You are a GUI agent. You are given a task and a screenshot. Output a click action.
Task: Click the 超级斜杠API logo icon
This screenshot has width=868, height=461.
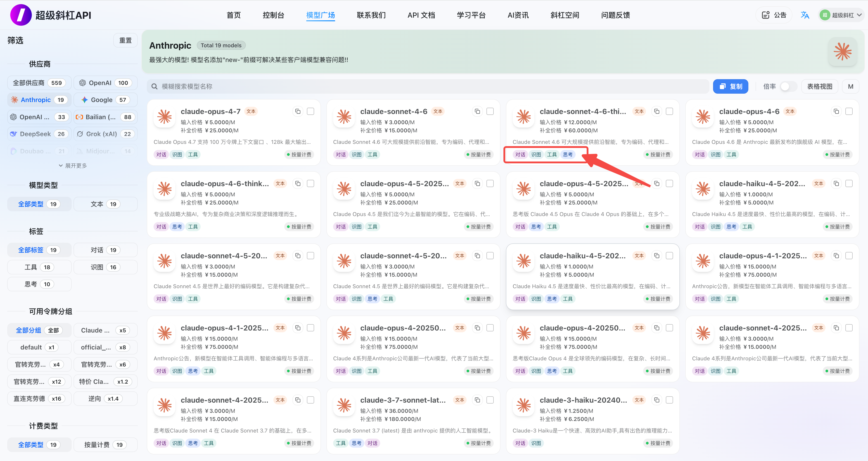pos(21,15)
